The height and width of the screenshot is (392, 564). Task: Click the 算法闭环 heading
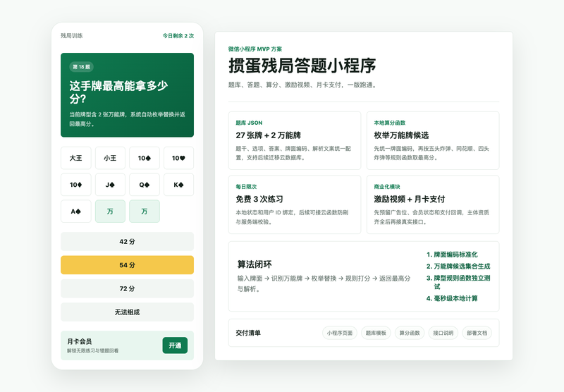coord(255,264)
